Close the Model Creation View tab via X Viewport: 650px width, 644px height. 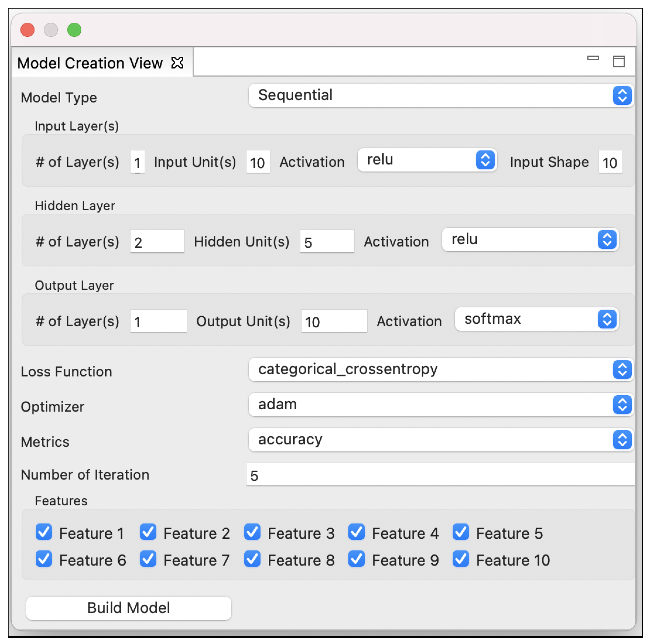177,63
